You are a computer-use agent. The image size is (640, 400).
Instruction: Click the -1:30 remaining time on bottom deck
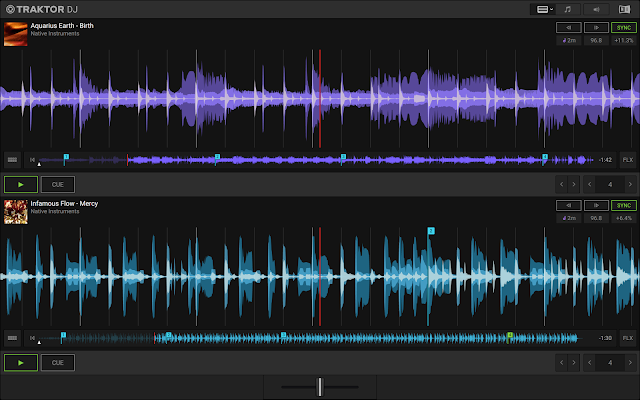pos(605,338)
